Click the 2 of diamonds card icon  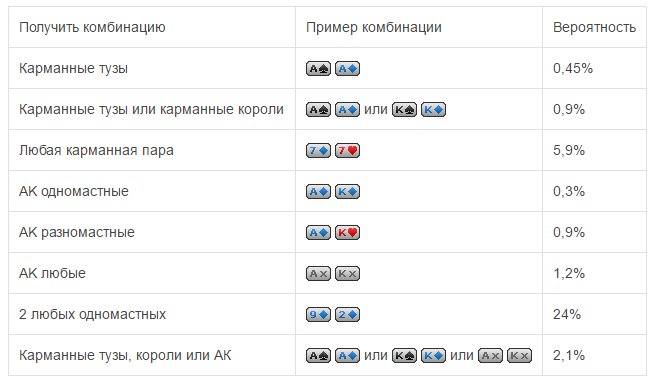point(348,315)
